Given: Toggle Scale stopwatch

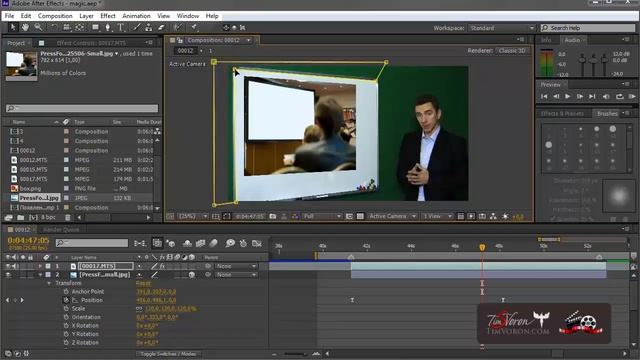Looking at the screenshot, I should point(66,309).
